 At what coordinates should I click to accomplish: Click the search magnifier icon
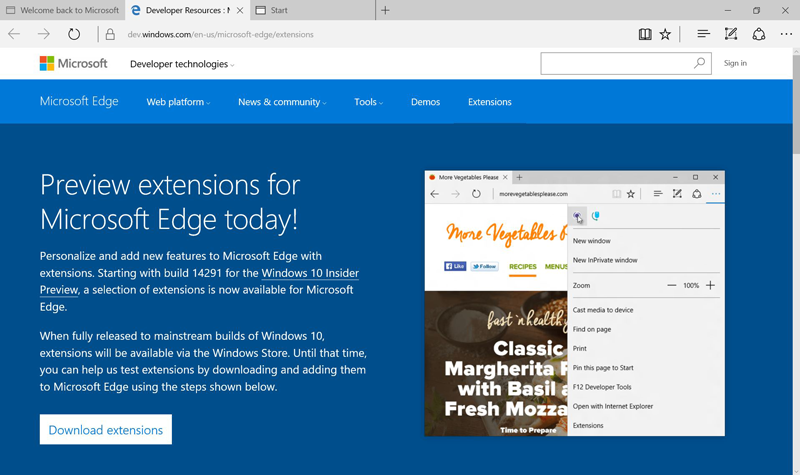click(x=699, y=63)
